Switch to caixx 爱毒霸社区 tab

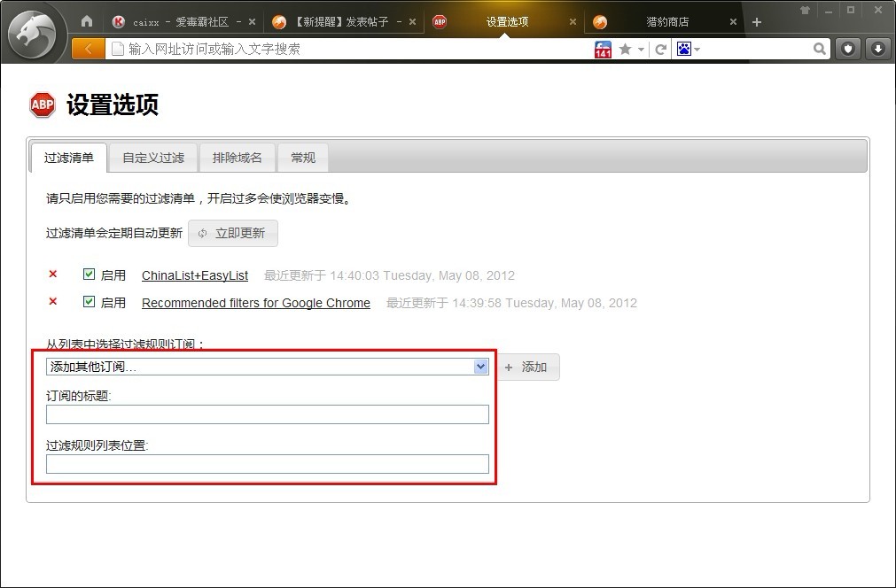tap(183, 22)
